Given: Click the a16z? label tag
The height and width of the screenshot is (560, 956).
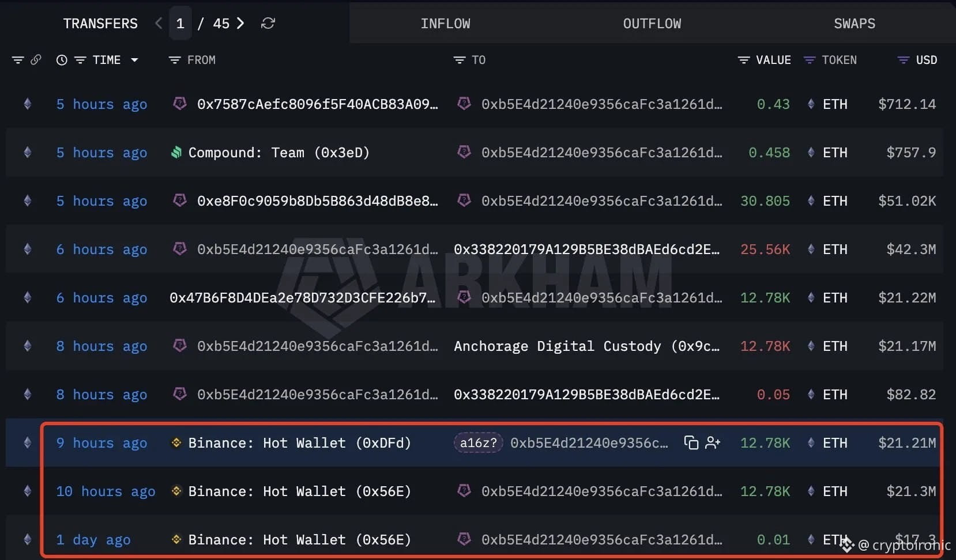Looking at the screenshot, I should coord(478,442).
